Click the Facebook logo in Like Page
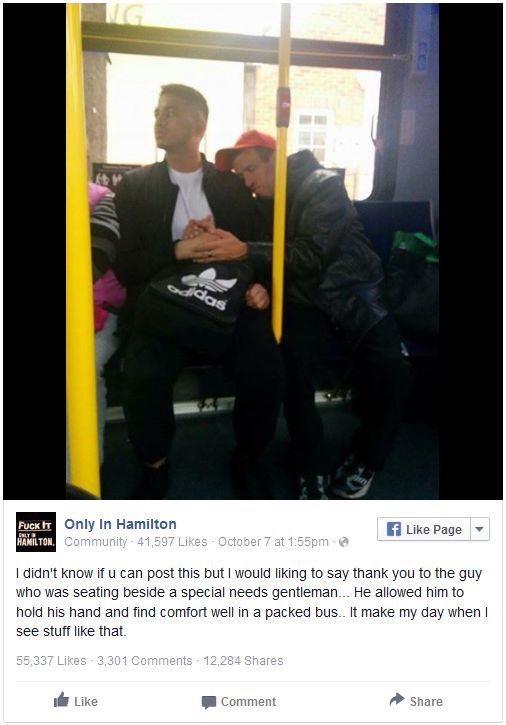The image size is (506, 725). 394,529
